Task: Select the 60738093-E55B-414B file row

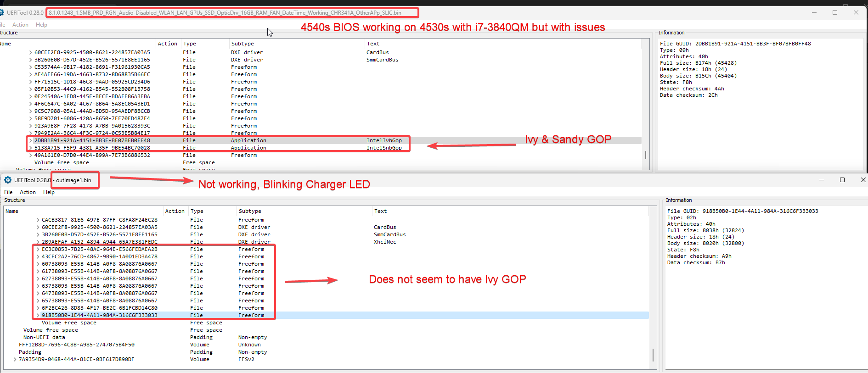Action: (326, 264)
